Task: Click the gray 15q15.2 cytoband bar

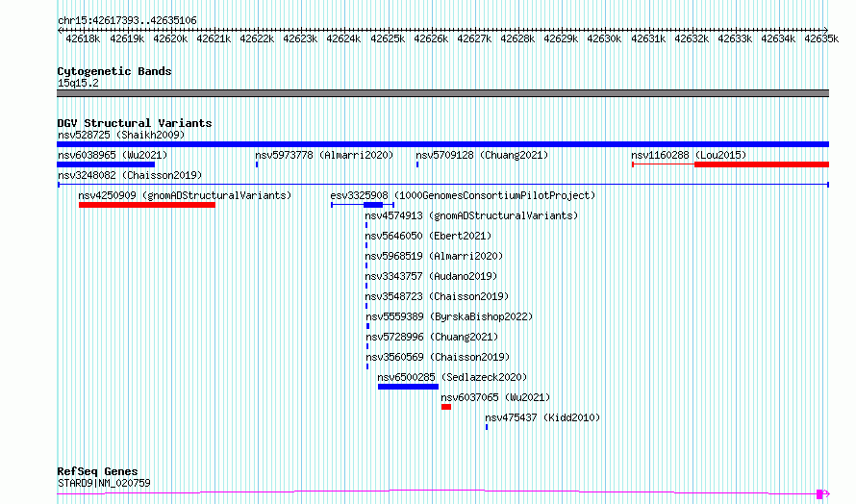Action: click(x=442, y=93)
